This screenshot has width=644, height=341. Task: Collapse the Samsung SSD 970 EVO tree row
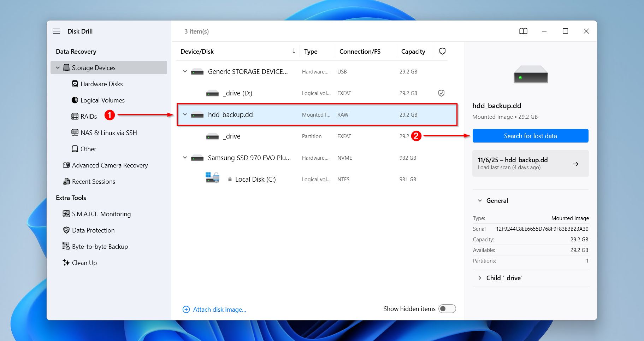click(x=185, y=158)
